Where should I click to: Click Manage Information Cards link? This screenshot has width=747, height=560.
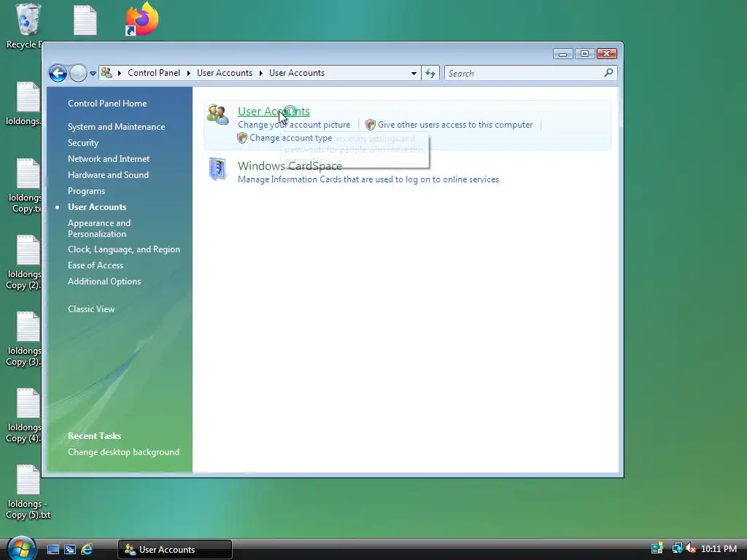click(x=368, y=179)
